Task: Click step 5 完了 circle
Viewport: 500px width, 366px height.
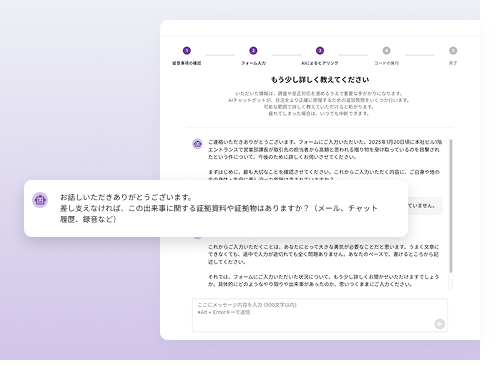Action: [x=453, y=51]
